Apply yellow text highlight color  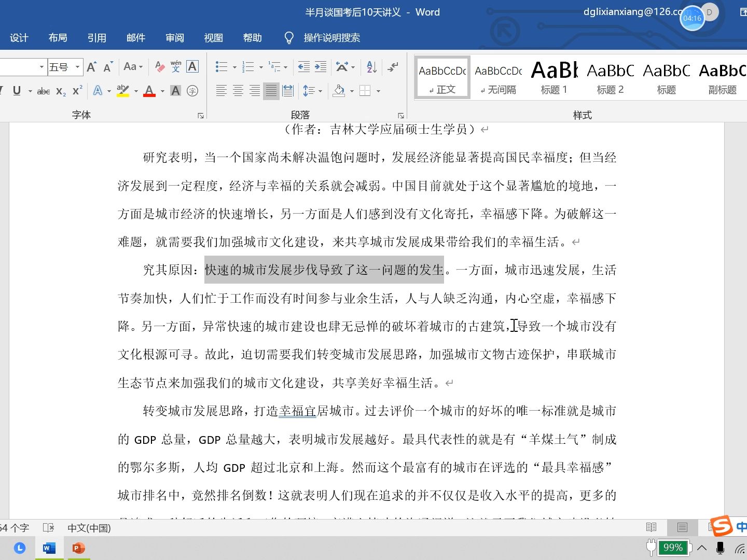click(123, 91)
